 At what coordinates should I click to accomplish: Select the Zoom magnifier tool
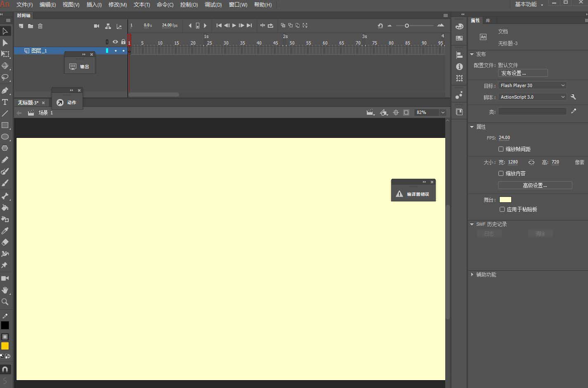point(5,302)
